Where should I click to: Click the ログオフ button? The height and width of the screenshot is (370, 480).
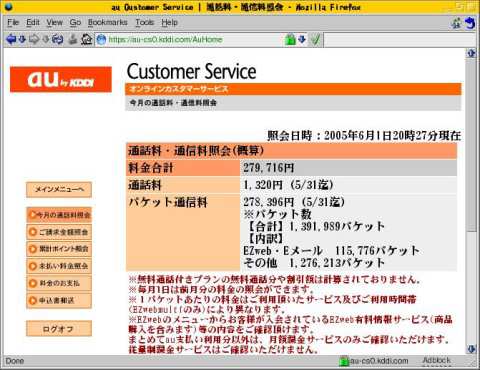click(x=59, y=329)
